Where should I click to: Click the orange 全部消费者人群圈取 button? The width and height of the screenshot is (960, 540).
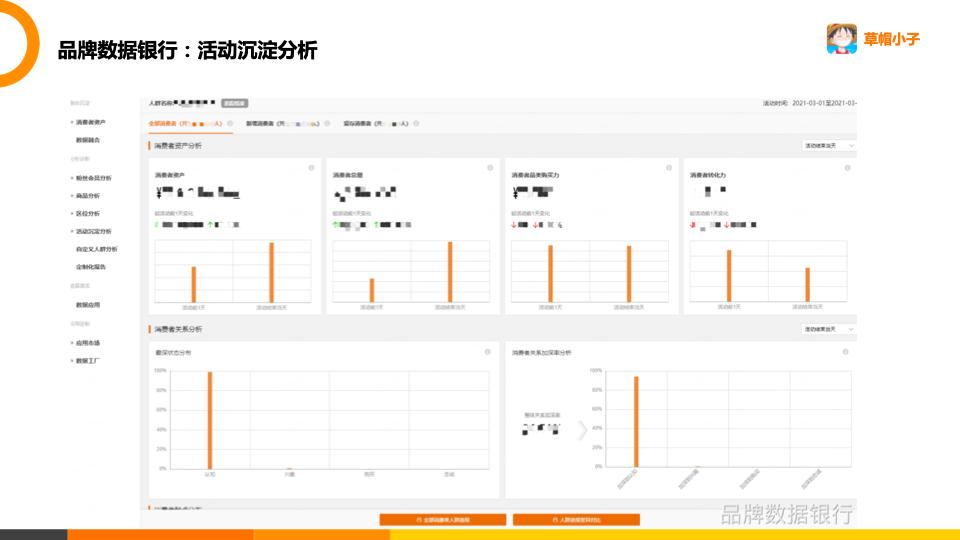[443, 520]
